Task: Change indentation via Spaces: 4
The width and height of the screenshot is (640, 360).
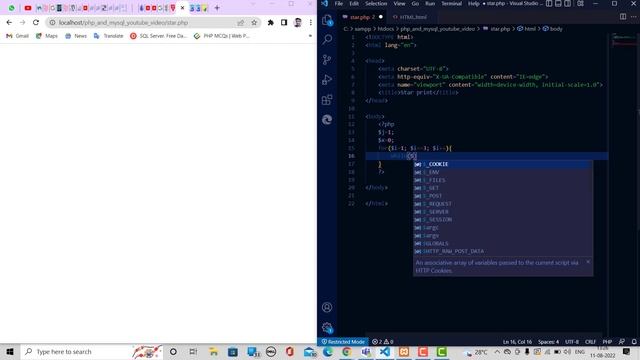Action: click(x=548, y=342)
